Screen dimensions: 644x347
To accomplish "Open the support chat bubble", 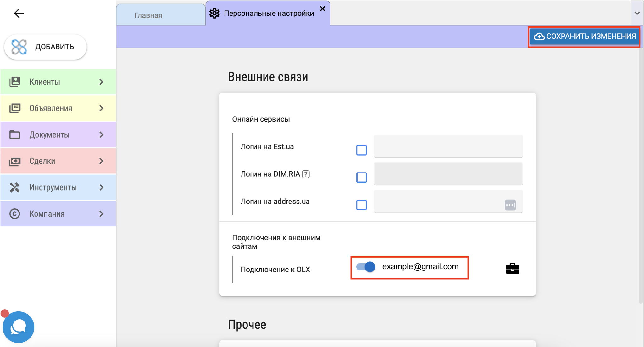I will coord(18,327).
